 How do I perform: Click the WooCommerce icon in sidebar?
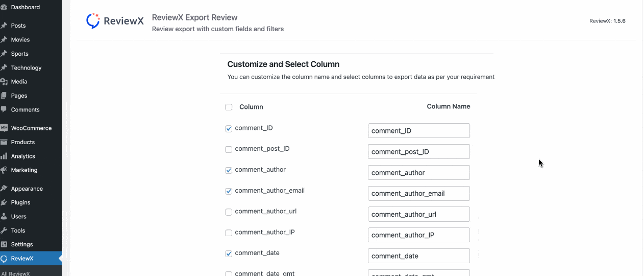click(x=4, y=128)
